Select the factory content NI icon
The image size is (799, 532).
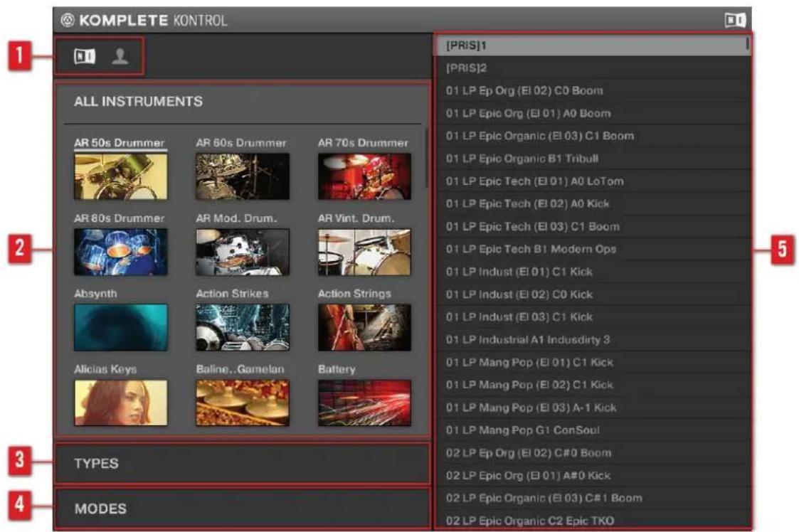(x=85, y=55)
